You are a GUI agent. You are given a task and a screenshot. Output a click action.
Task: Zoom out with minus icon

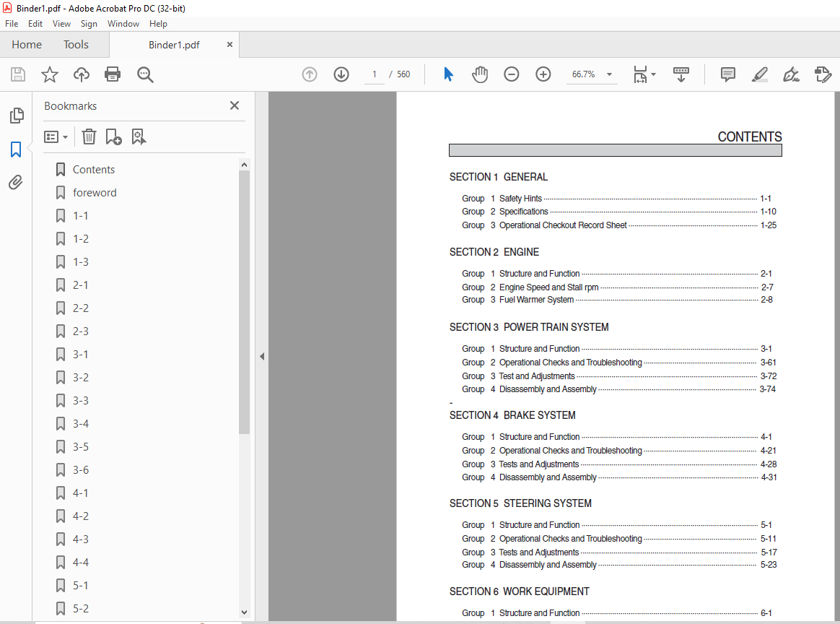click(x=512, y=74)
